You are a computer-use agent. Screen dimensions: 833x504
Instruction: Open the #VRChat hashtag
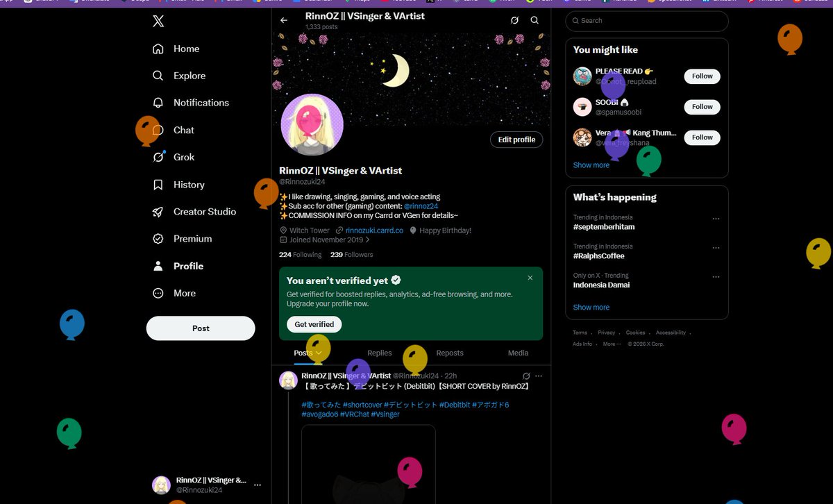(x=354, y=414)
